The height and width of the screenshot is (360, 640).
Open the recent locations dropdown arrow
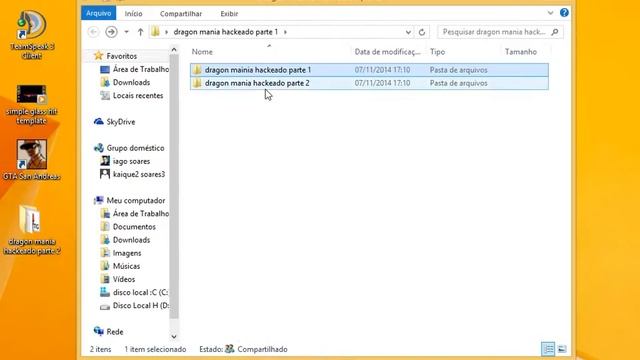(x=127, y=32)
